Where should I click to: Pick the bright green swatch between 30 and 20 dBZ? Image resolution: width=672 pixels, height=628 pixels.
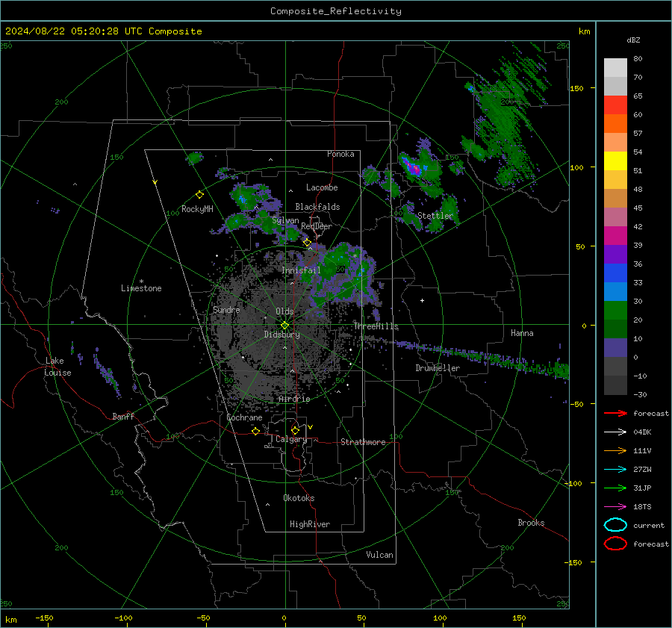point(615,311)
